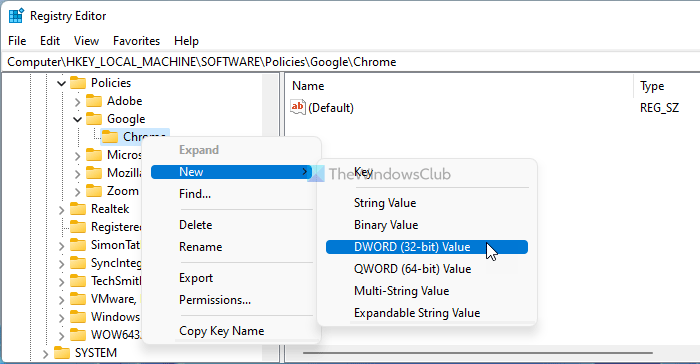Click the (Default) string value icon
The image size is (700, 364).
(x=298, y=107)
